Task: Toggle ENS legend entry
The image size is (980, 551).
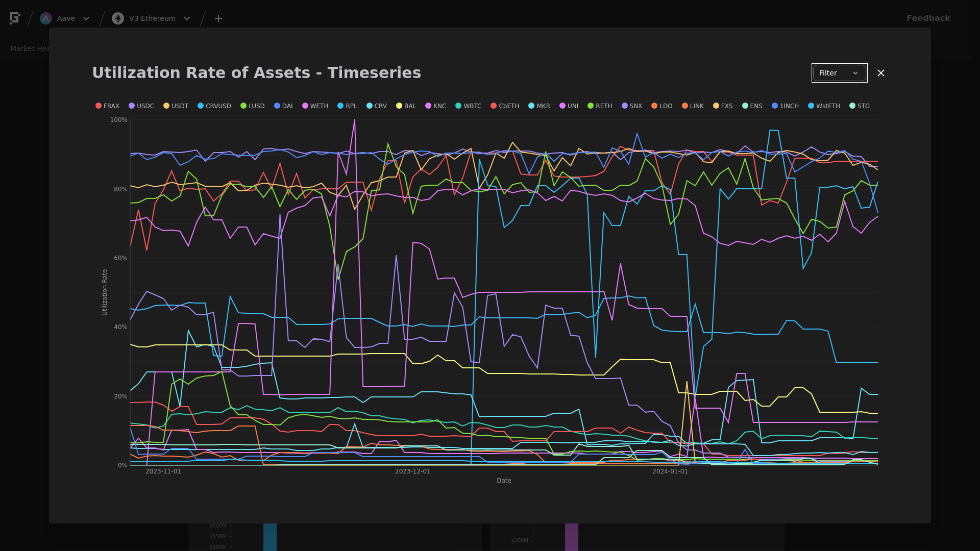Action: (x=752, y=106)
